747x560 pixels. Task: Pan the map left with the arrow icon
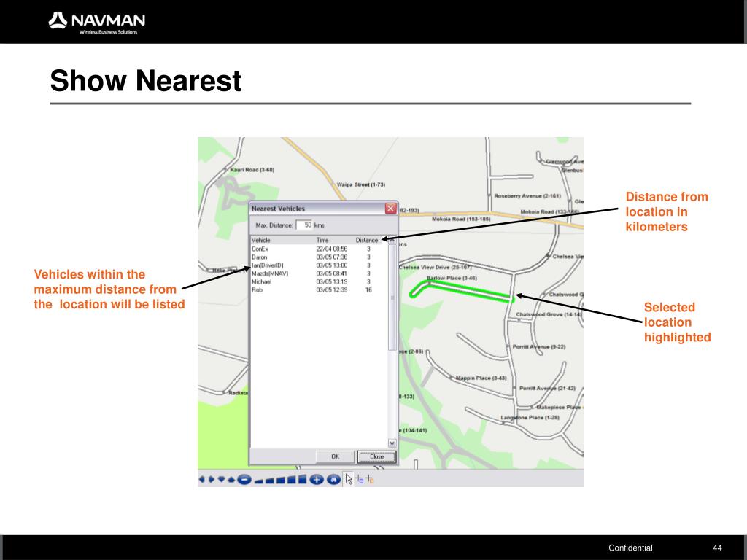(202, 479)
